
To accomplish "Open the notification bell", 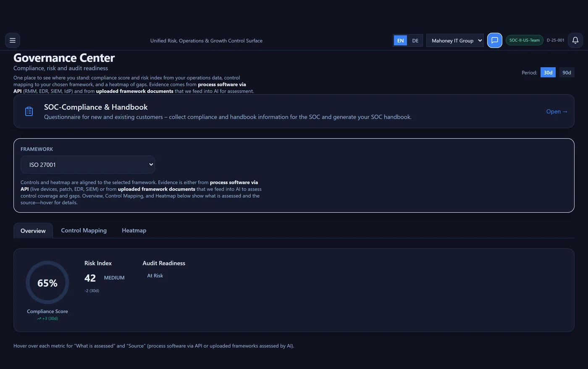I will [575, 40].
